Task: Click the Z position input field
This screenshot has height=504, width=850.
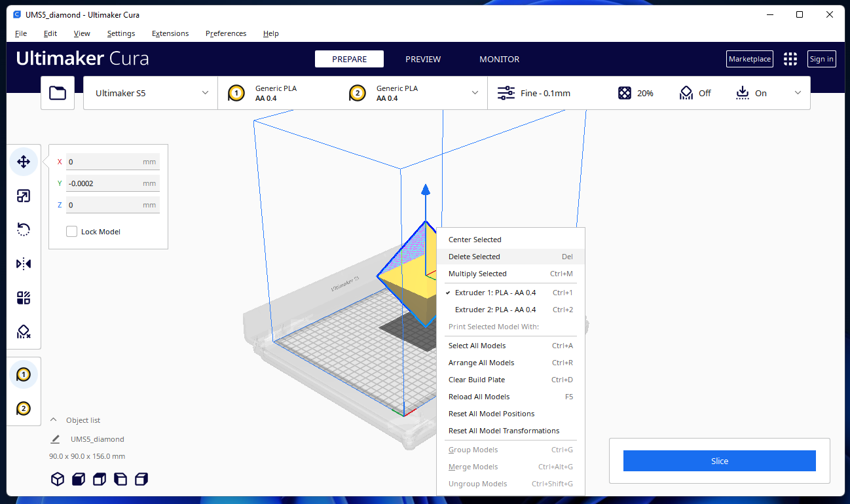Action: (x=113, y=205)
